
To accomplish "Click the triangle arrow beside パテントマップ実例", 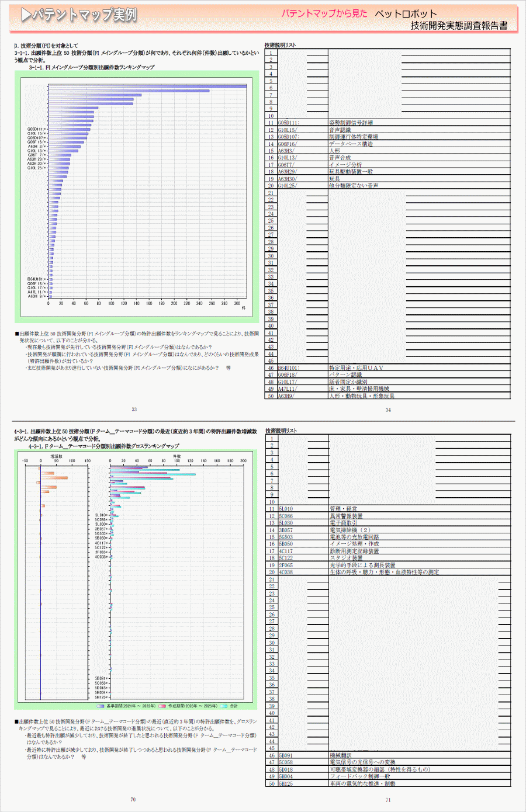I will coord(26,15).
